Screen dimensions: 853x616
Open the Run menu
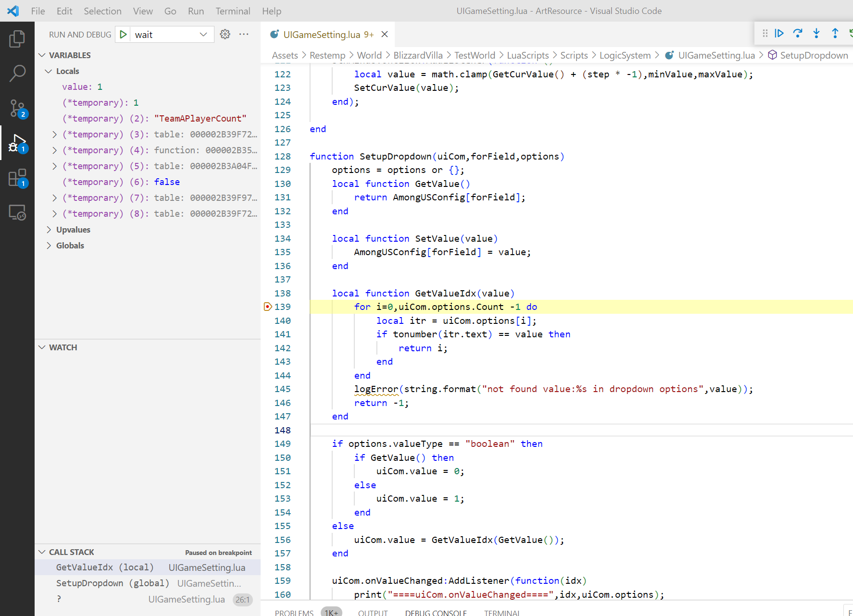point(196,11)
